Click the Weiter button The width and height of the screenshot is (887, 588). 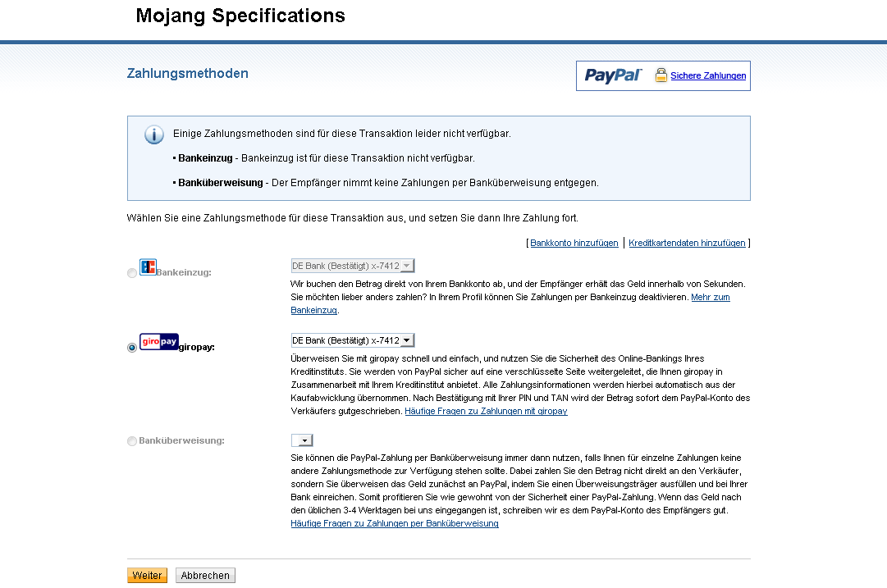pyautogui.click(x=147, y=576)
